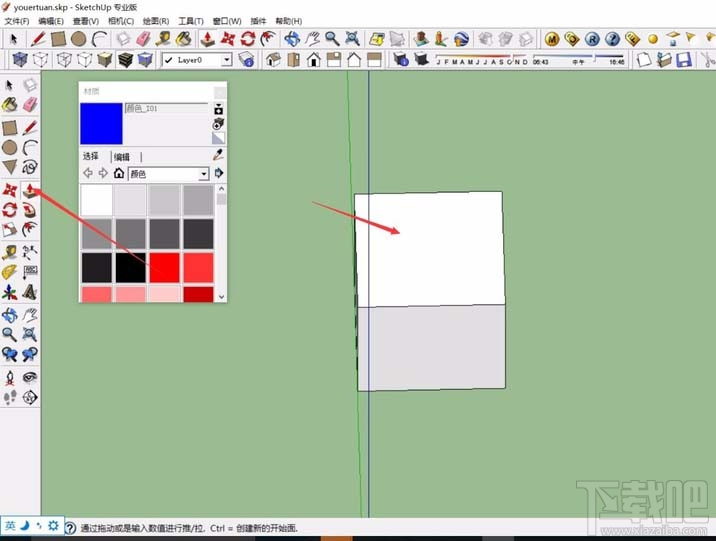Switch to Front view house icon
Image resolution: width=716 pixels, height=541 pixels.
click(x=314, y=60)
